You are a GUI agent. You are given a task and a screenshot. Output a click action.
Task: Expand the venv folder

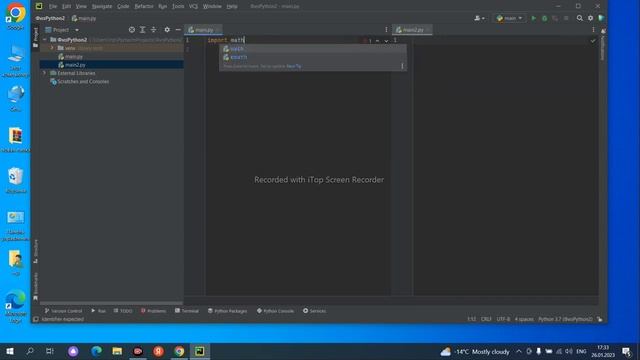pos(52,48)
